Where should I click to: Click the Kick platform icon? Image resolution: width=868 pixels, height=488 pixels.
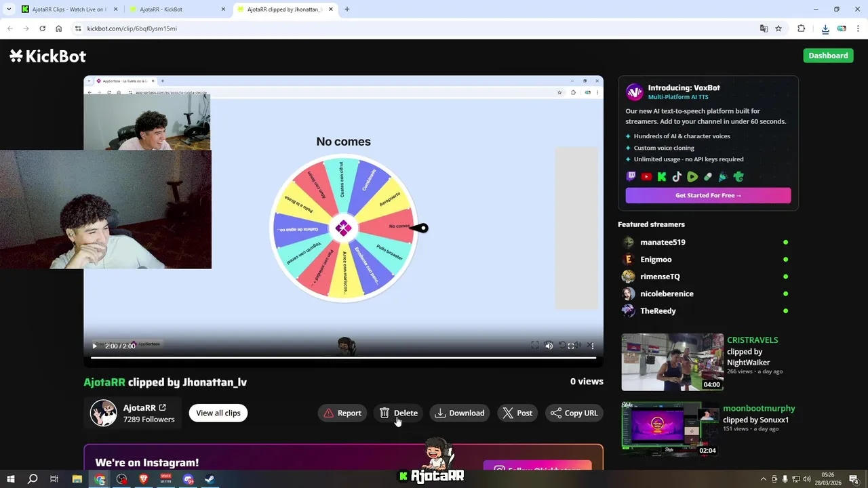coord(662,177)
